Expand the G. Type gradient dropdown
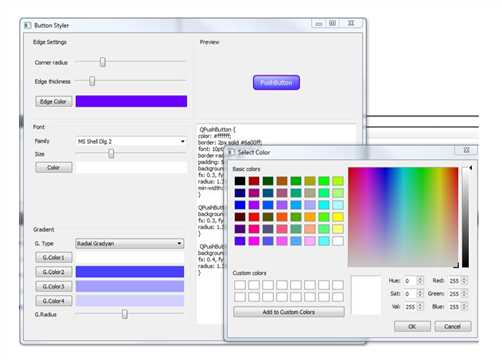Viewport: 502px width, 360px height. pyautogui.click(x=130, y=244)
